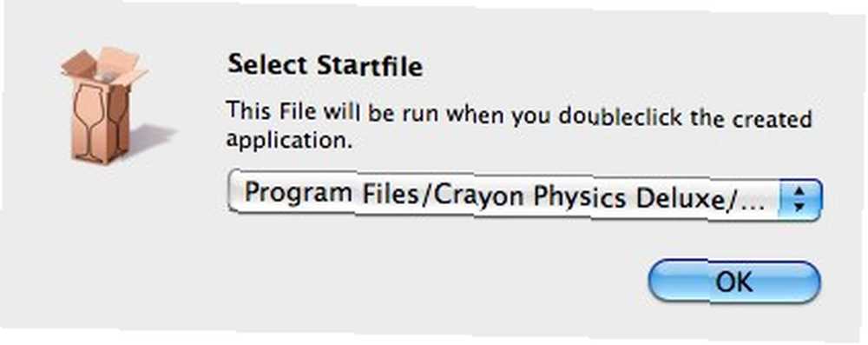Image resolution: width=868 pixels, height=345 pixels.
Task: Click the blue OK button
Action: pyautogui.click(x=734, y=282)
